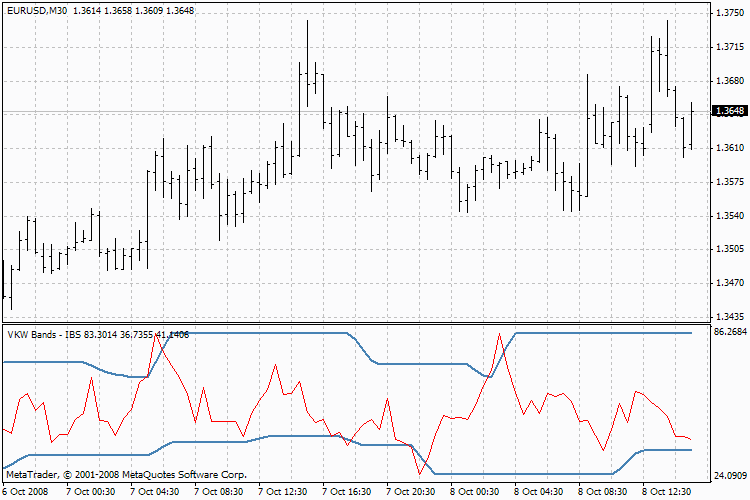Click the 8 Oct 00:30 time label

pos(475,491)
